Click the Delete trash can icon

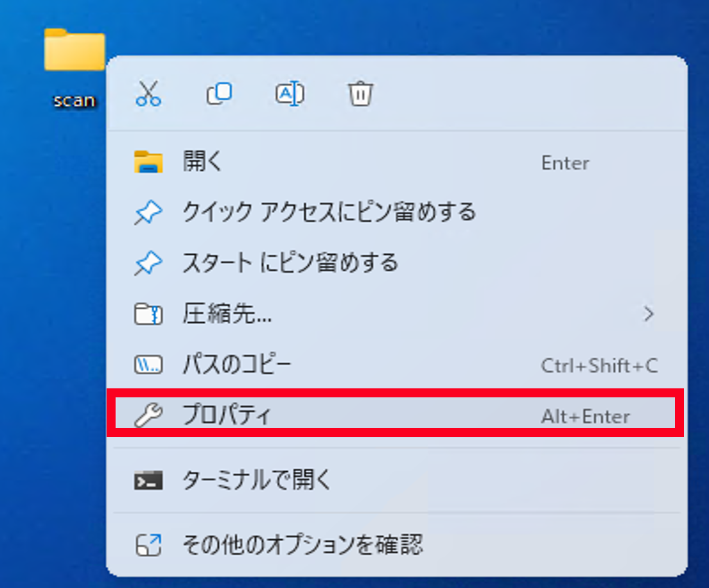pyautogui.click(x=360, y=94)
